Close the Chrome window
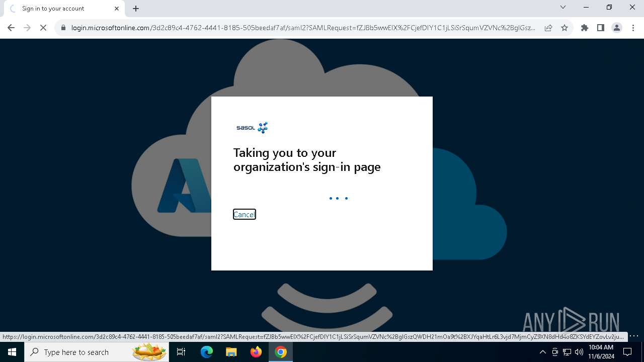Image resolution: width=644 pixels, height=362 pixels. pos(632,7)
